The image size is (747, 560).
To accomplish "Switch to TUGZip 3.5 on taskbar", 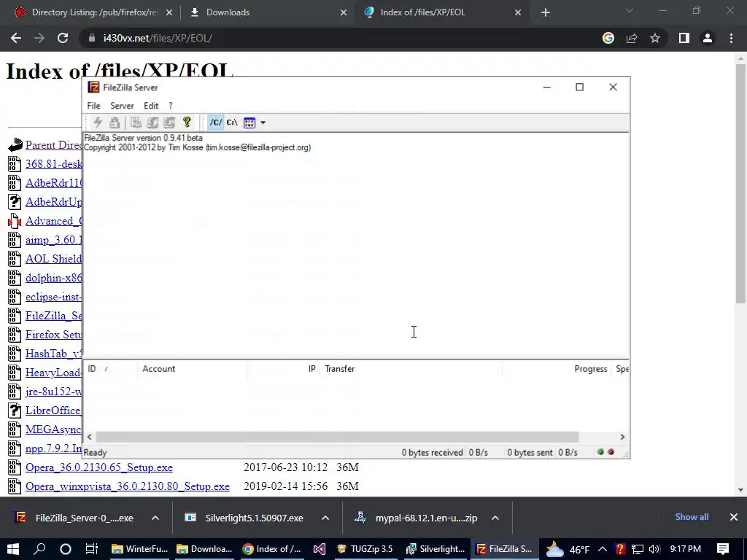I will coord(365,549).
